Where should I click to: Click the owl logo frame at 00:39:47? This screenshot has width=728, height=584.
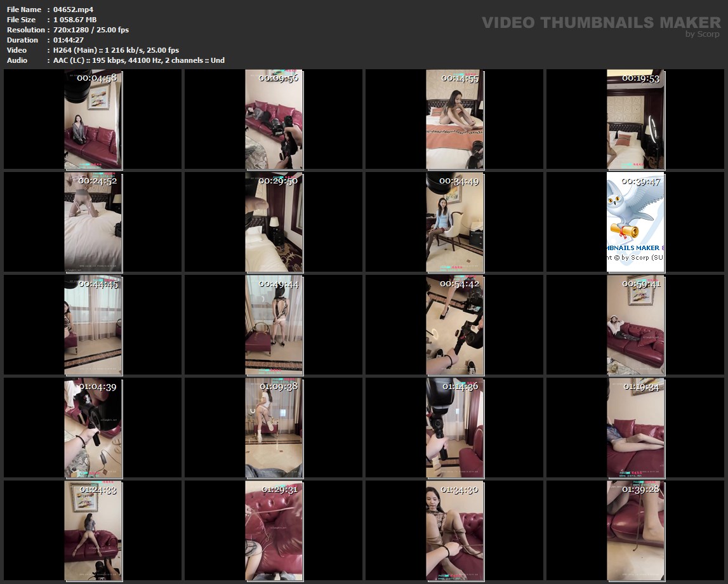(x=635, y=222)
